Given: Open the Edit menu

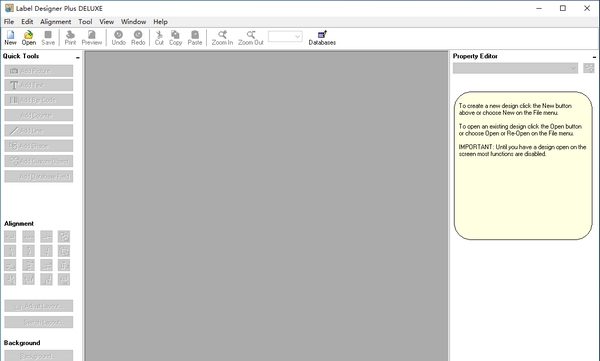Looking at the screenshot, I should coord(27,22).
